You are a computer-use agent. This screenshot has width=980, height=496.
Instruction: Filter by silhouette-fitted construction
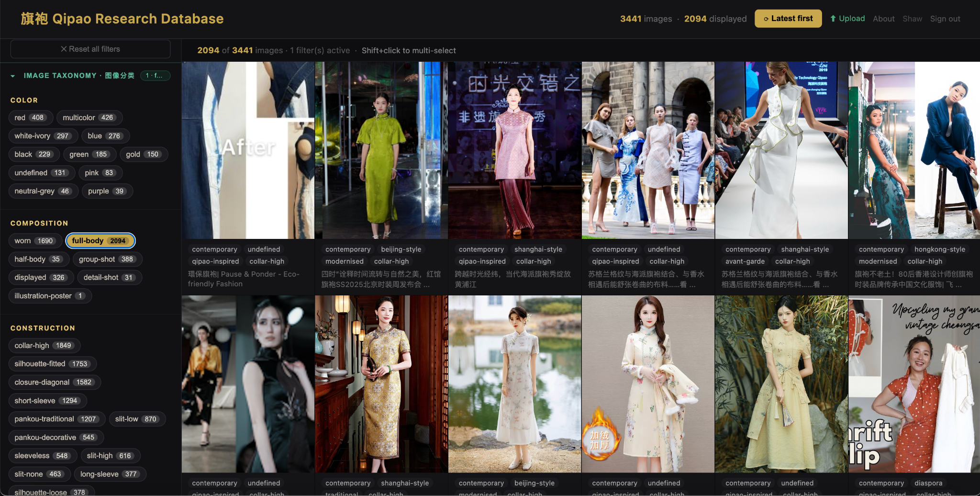coord(53,364)
